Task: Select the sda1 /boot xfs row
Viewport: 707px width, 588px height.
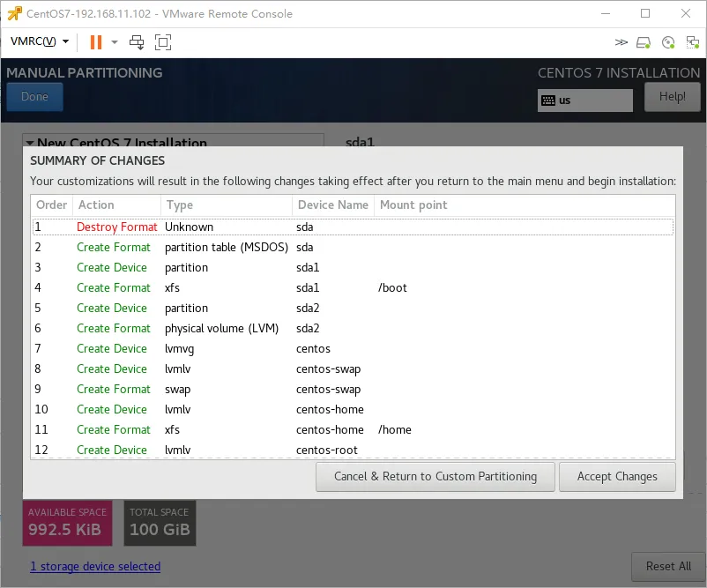Action: 353,287
